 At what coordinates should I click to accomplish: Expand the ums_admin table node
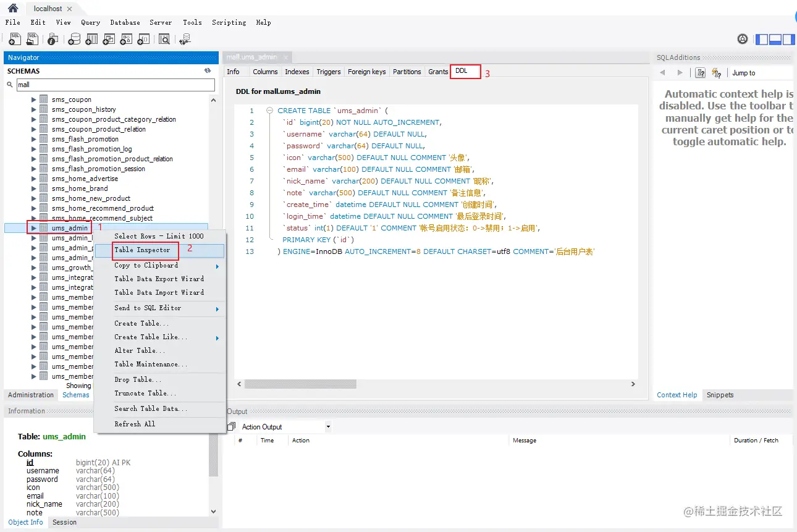coord(34,228)
